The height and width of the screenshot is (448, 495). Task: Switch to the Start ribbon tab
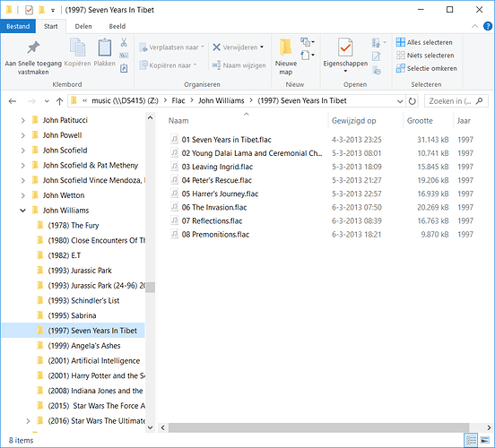point(50,26)
